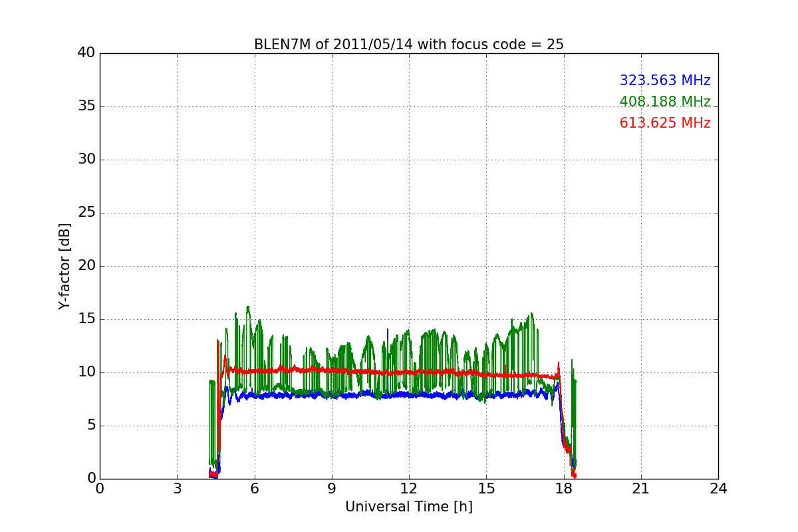Screen dimensions: 798x532
Task: Click the y-axis tick label 15
Action: point(86,319)
